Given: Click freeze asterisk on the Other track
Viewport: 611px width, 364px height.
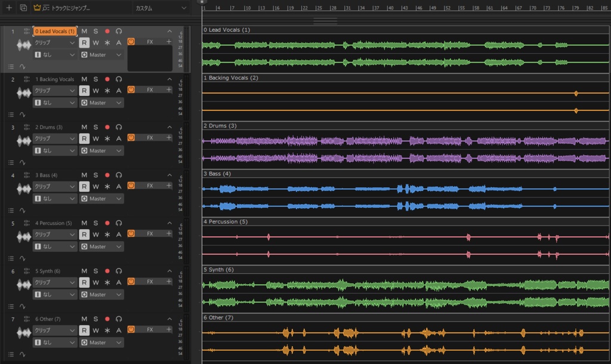Looking at the screenshot, I should [x=107, y=330].
